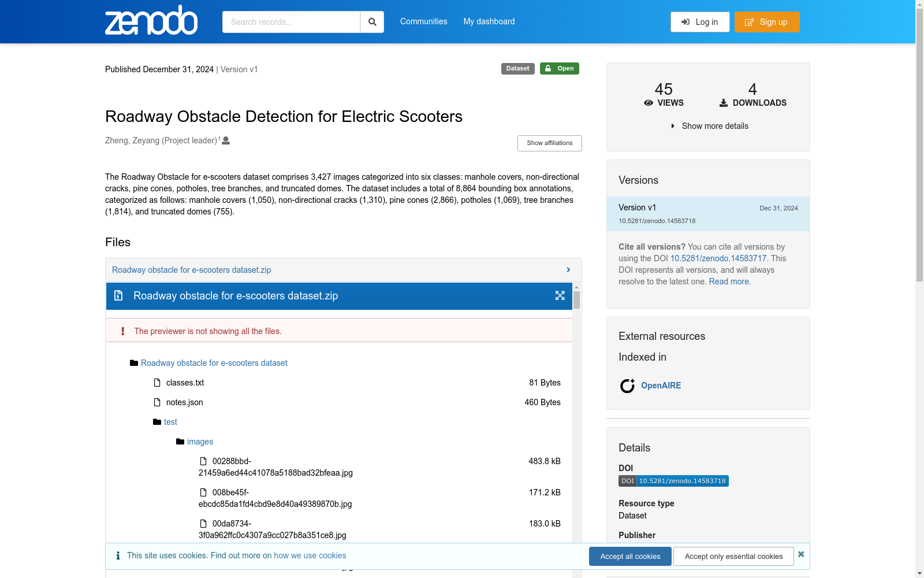Screen dimensions: 924x578
Task: Click the images folder icon
Action: pyautogui.click(x=180, y=442)
